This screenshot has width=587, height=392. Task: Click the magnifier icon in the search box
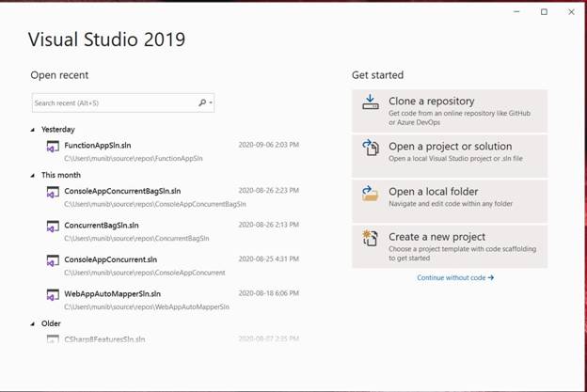pyautogui.click(x=202, y=102)
